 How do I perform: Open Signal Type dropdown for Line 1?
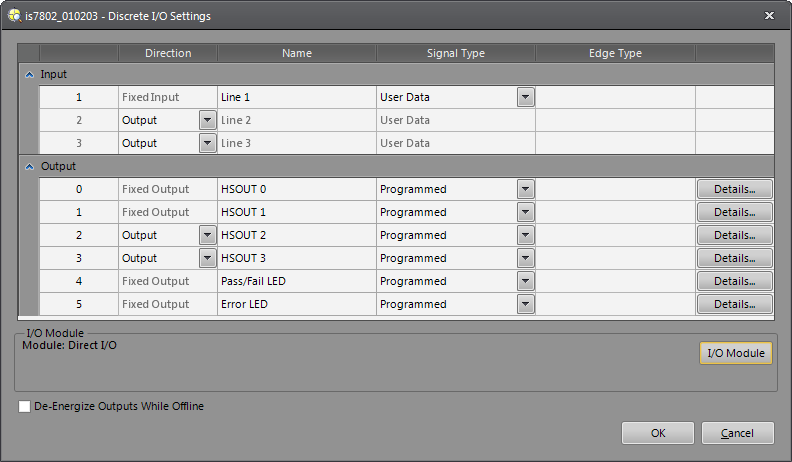tap(525, 97)
